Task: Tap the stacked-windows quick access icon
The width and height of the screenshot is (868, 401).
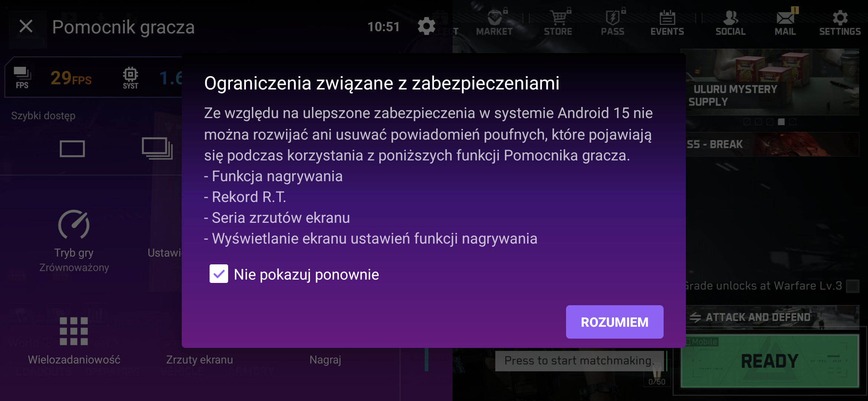Action: 157,149
